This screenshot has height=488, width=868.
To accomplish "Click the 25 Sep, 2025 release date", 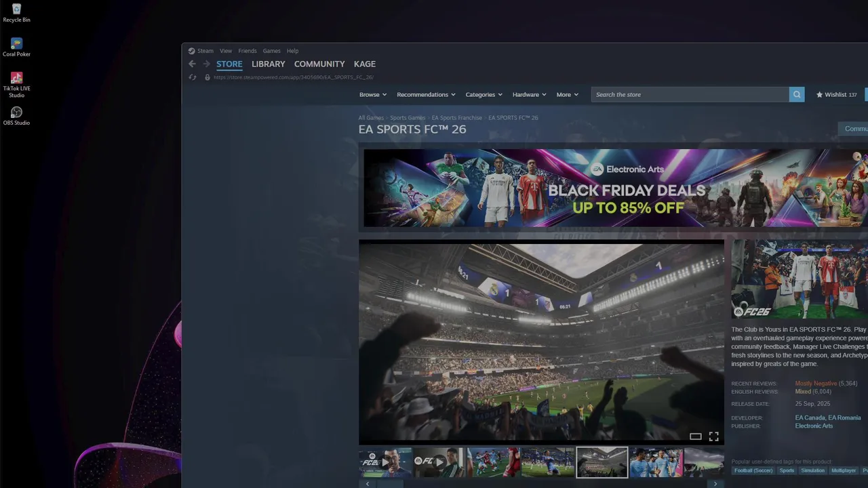I will coord(812,404).
